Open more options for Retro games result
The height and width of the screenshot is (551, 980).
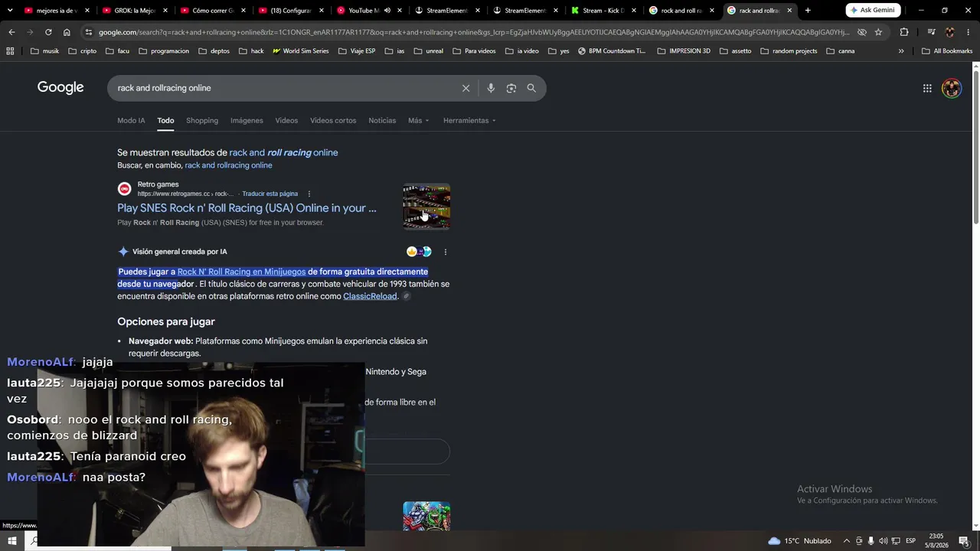[x=309, y=194]
